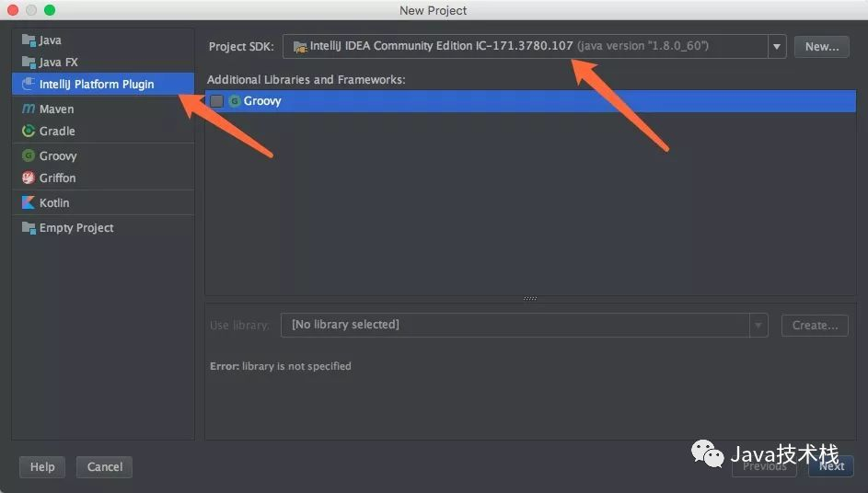The image size is (868, 493).
Task: Click the Maven 'm' icon
Action: pos(29,109)
